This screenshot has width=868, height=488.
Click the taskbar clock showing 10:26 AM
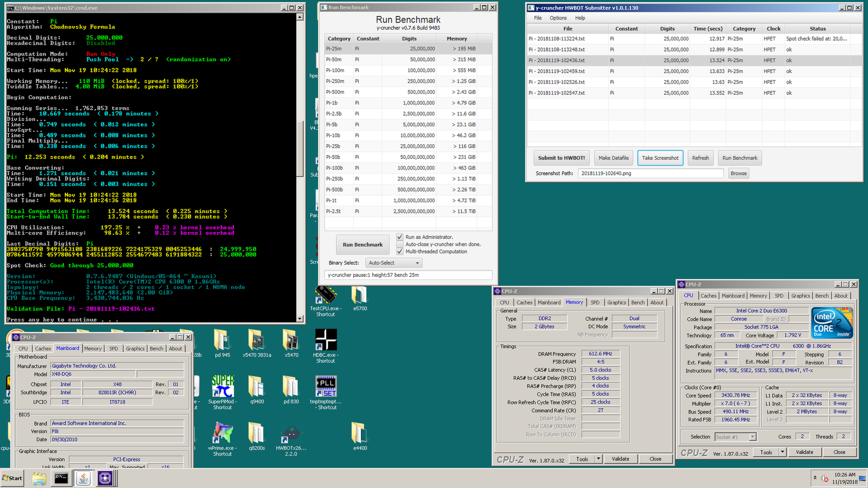pos(845,478)
